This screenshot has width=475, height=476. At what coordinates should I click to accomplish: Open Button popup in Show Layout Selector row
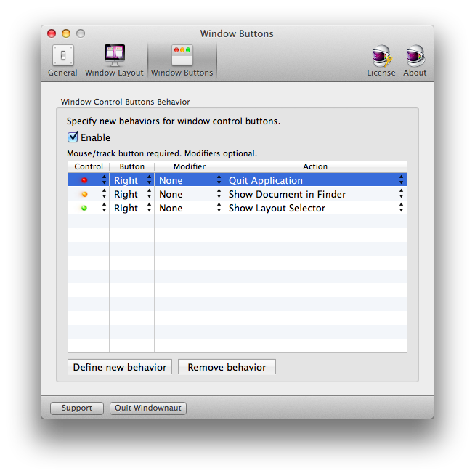[x=132, y=208]
